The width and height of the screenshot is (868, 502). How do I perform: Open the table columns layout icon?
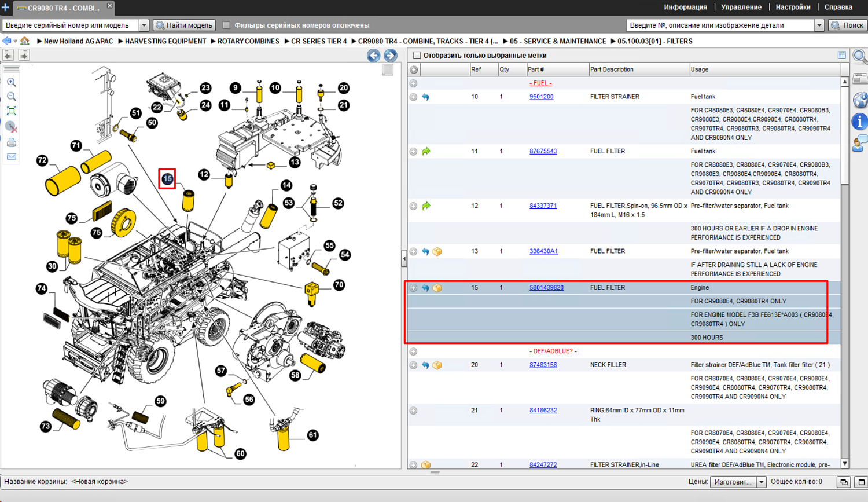(841, 55)
